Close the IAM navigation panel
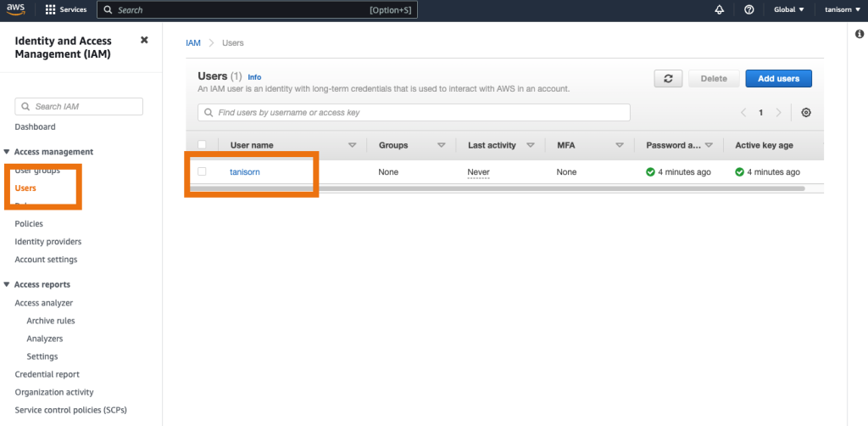 144,40
